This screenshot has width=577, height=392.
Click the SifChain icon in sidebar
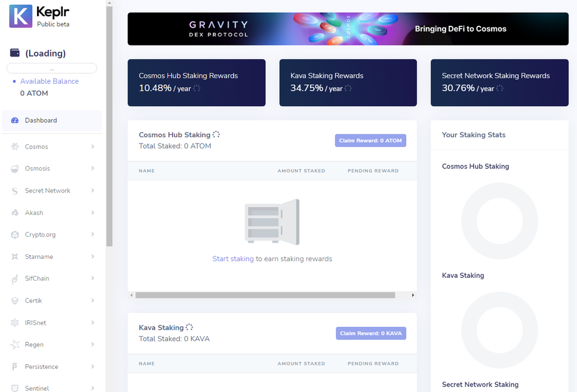tap(15, 279)
